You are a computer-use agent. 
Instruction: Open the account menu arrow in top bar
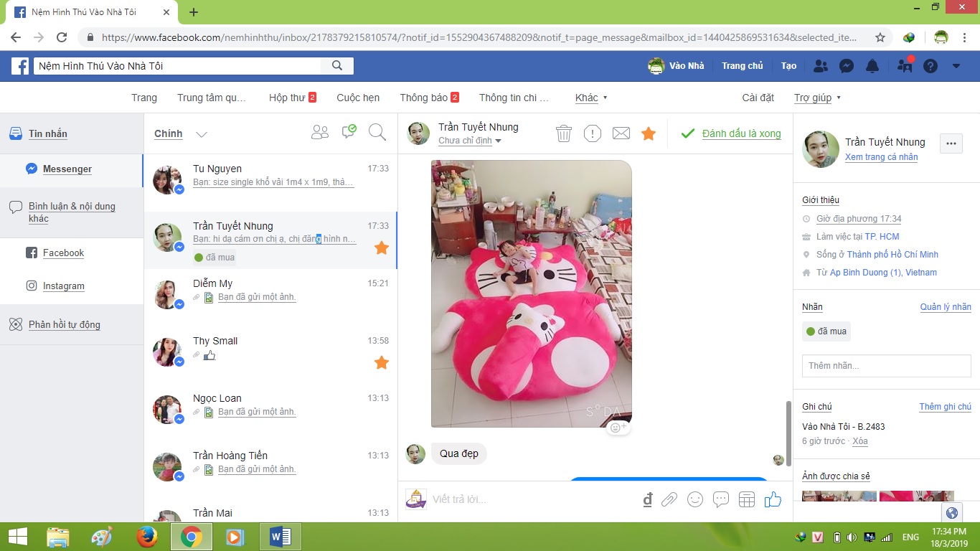tap(956, 66)
